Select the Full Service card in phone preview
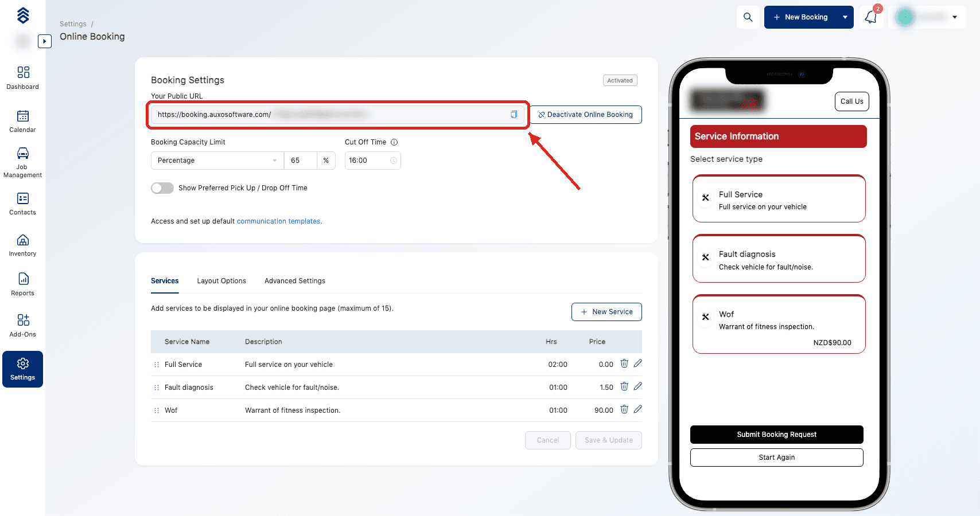The width and height of the screenshot is (980, 516). [779, 199]
